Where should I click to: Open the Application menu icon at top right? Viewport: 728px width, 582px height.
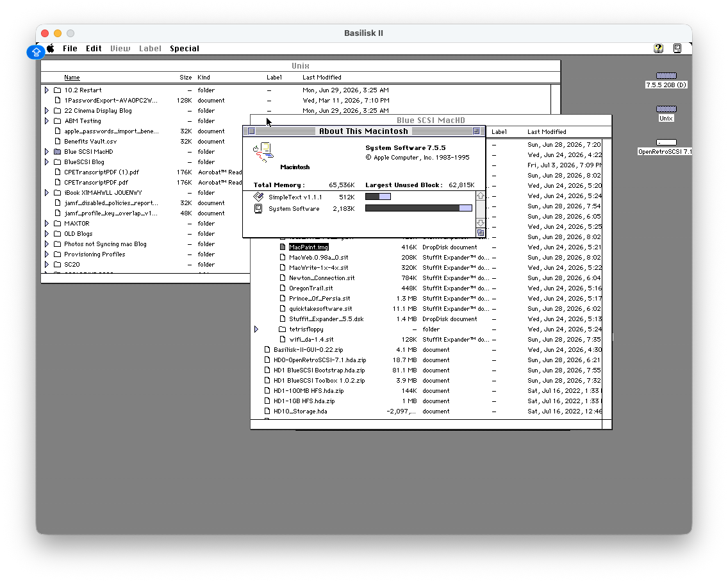pyautogui.click(x=677, y=48)
